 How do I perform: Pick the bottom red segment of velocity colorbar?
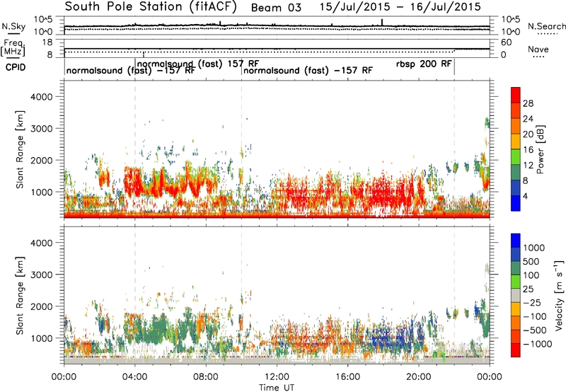[x=516, y=350]
